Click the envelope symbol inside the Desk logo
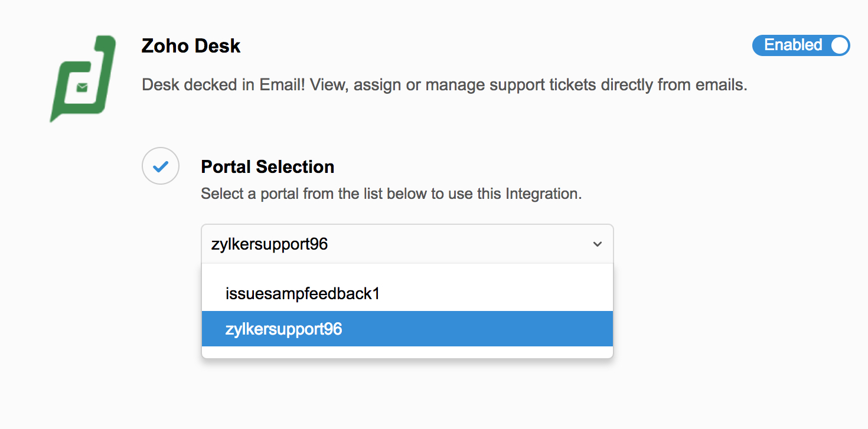This screenshot has height=429, width=868. click(82, 88)
